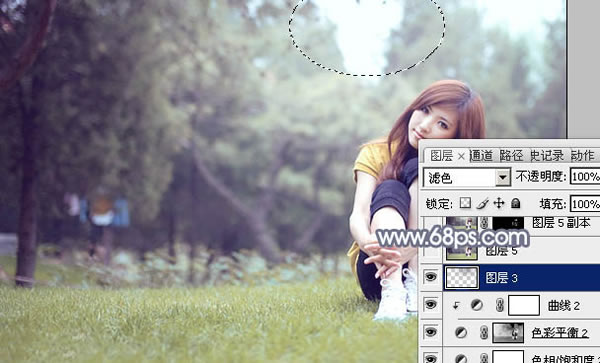
Task: Open the 滤色 blend mode dropdown
Action: coord(466,178)
